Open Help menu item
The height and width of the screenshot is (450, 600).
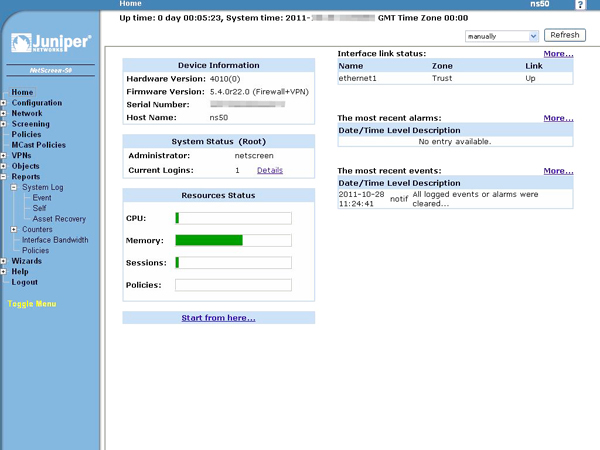tap(20, 271)
